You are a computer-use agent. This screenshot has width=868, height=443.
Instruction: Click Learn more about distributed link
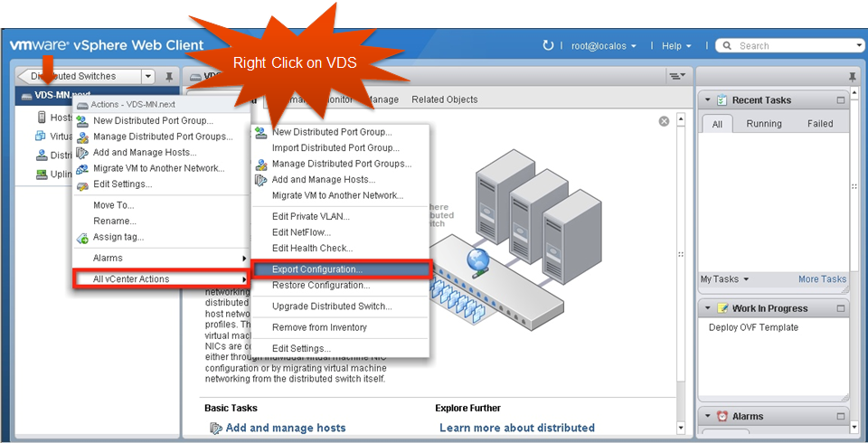516,428
